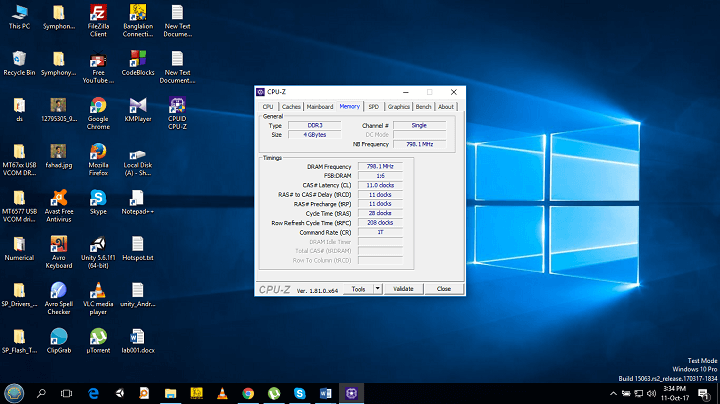Select the CPUID CPU-Z desktop shortcut

177,106
